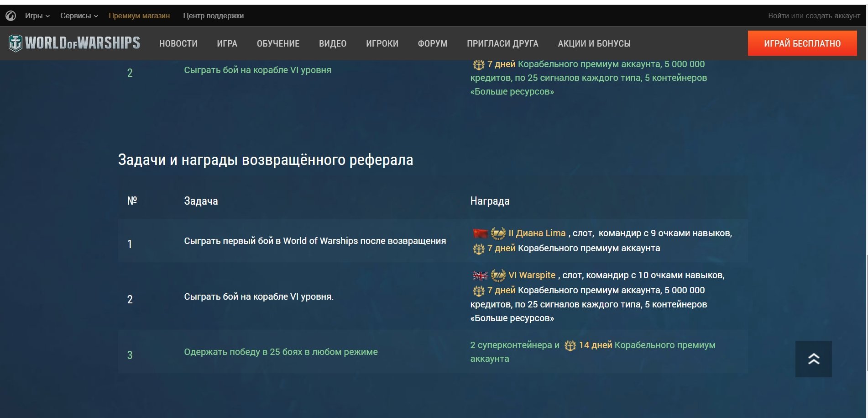
Task: Click the scroll-to-top double chevron button
Action: [x=813, y=359]
